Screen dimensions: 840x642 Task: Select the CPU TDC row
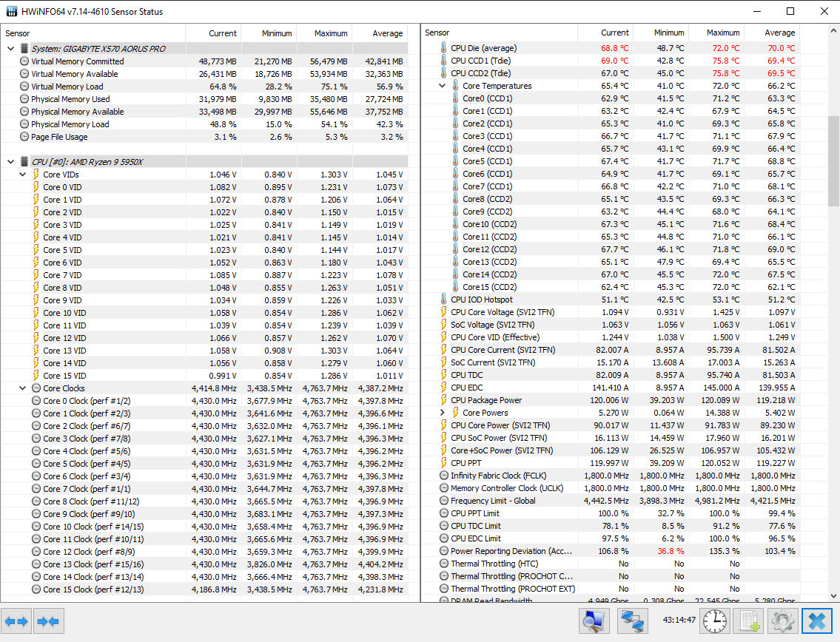click(x=611, y=375)
